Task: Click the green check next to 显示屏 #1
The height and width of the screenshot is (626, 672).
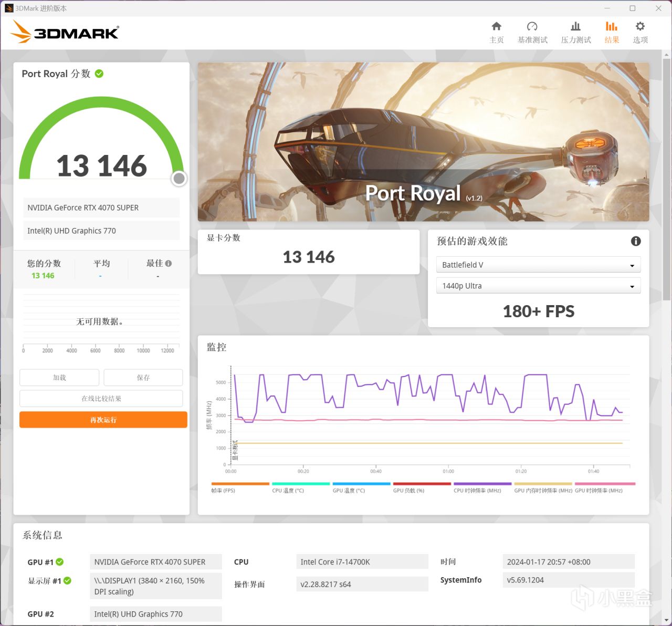Action: tap(67, 581)
